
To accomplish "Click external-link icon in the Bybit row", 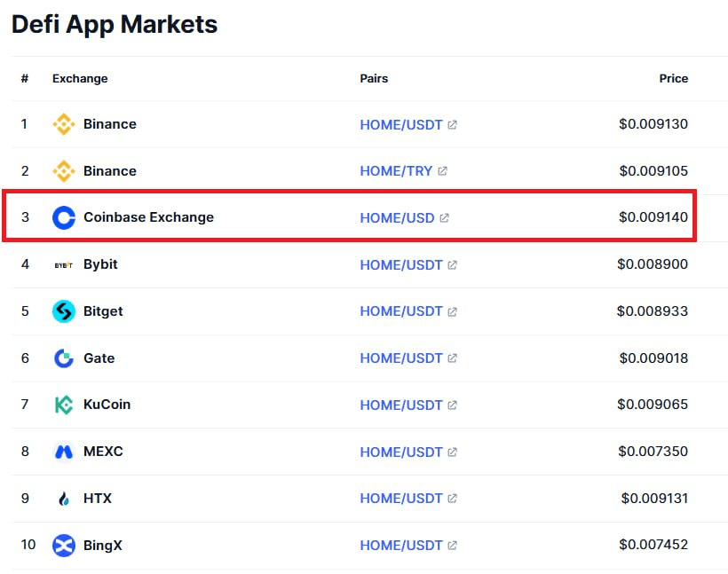I will coord(452,265).
